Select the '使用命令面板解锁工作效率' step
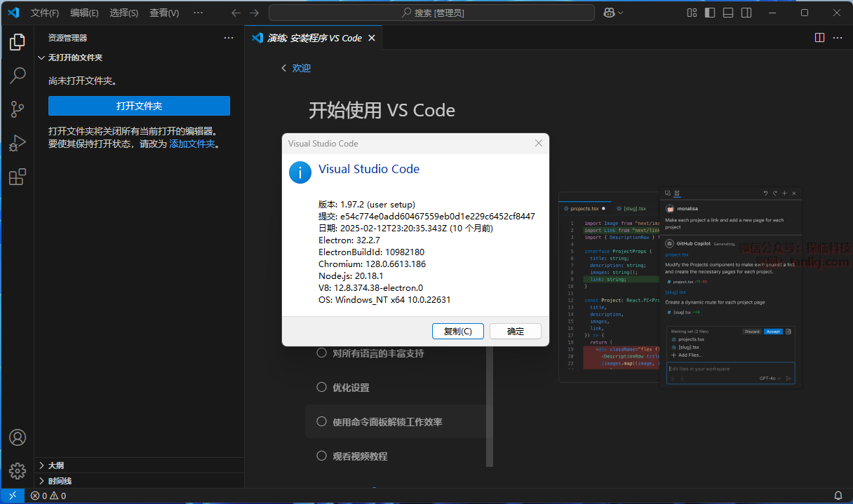 click(x=387, y=422)
